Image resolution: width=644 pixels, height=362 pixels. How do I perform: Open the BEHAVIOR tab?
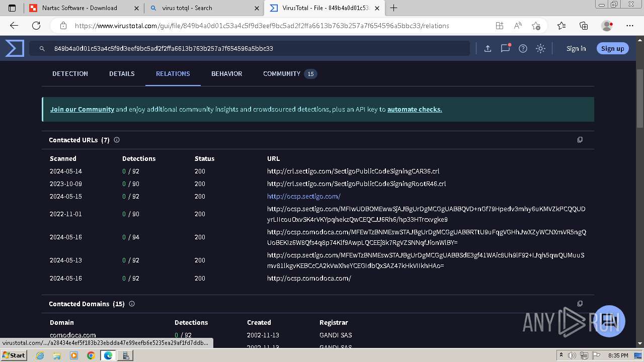(x=226, y=73)
